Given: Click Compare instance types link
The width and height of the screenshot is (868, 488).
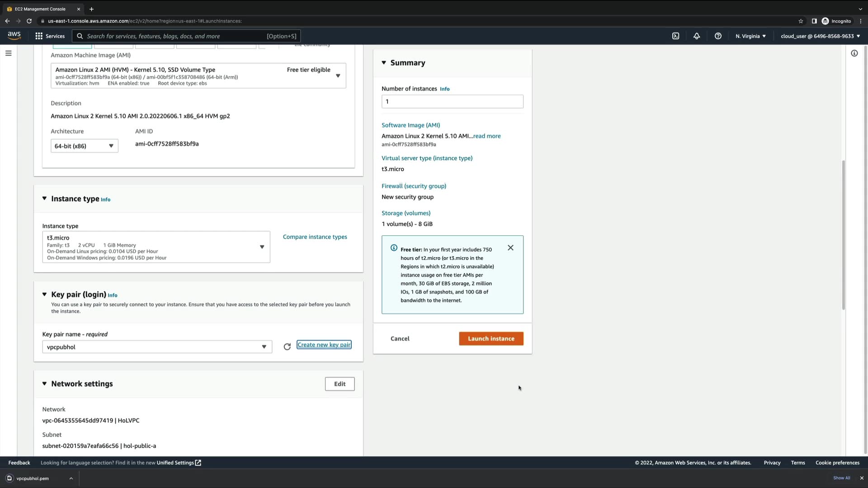Looking at the screenshot, I should [315, 237].
